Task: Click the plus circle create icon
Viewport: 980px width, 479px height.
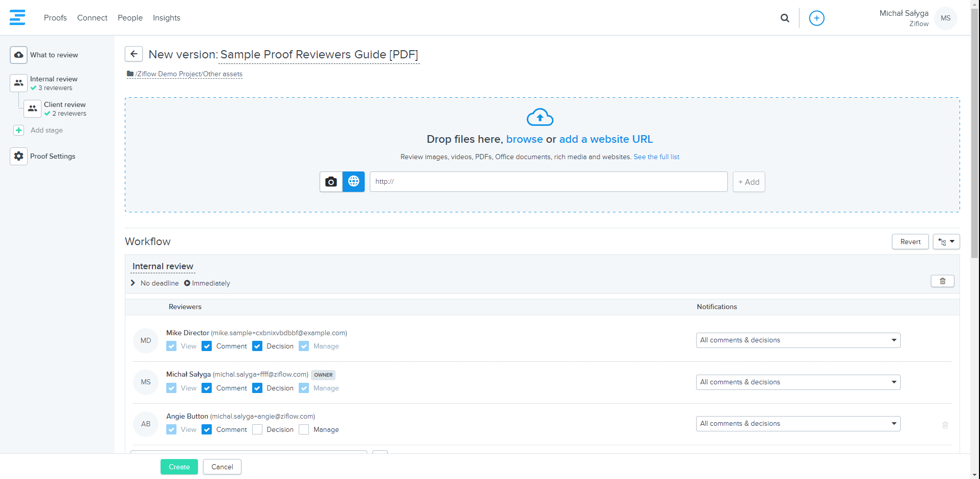Action: (816, 18)
